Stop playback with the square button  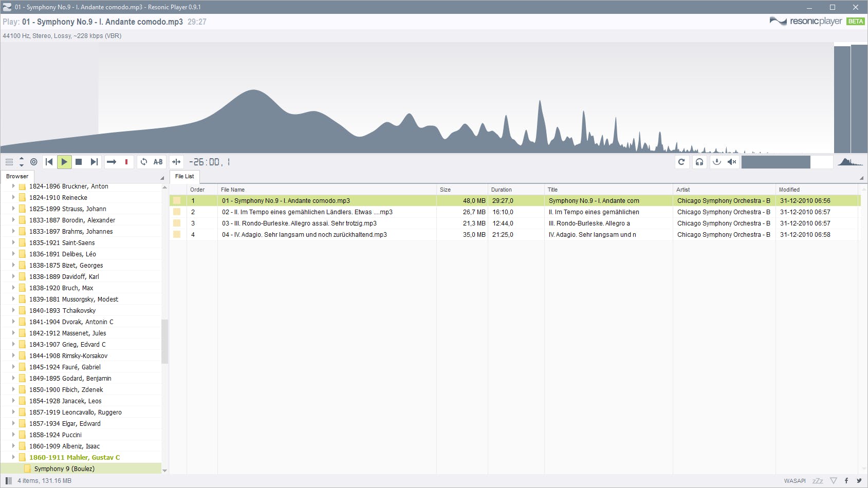[79, 162]
